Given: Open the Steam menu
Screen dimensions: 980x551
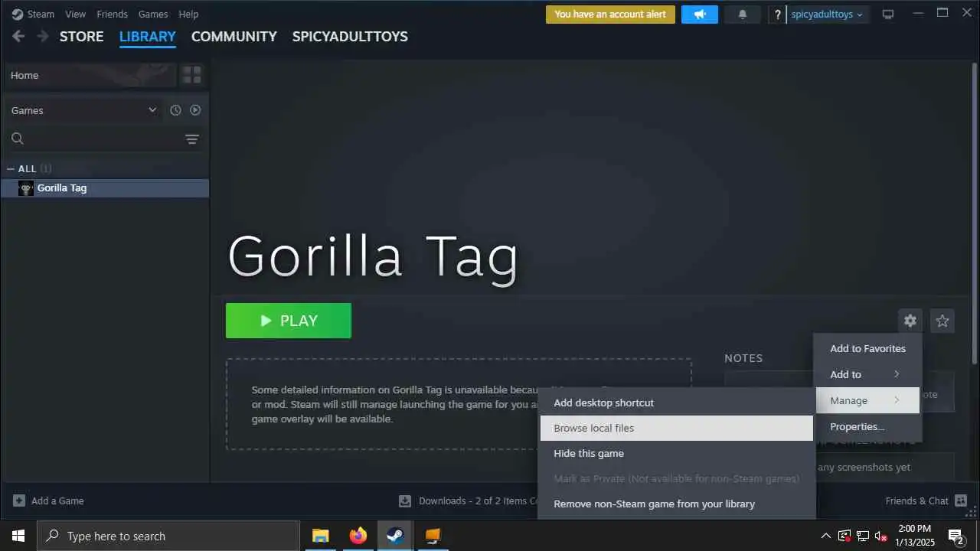Looking at the screenshot, I should point(41,14).
